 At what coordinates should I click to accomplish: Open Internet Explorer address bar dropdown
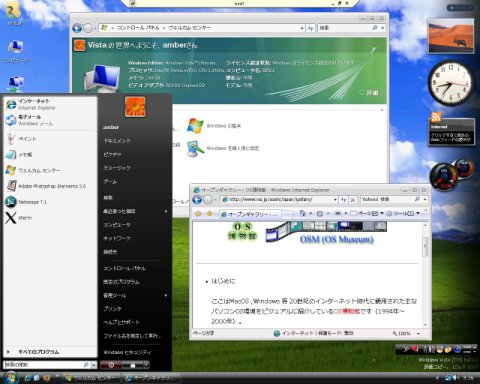(335, 200)
